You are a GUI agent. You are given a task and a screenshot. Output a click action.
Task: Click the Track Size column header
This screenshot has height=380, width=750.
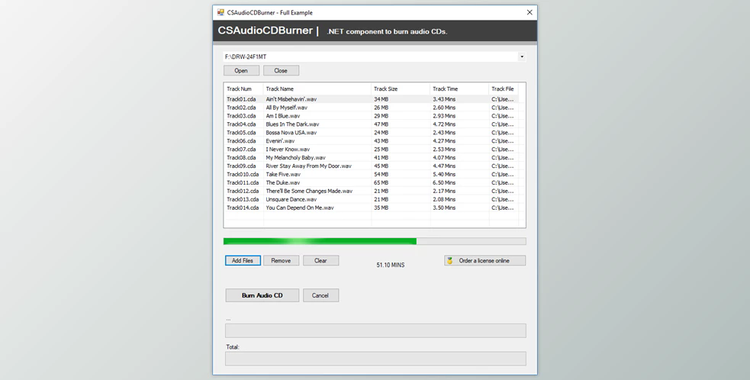tap(401, 89)
